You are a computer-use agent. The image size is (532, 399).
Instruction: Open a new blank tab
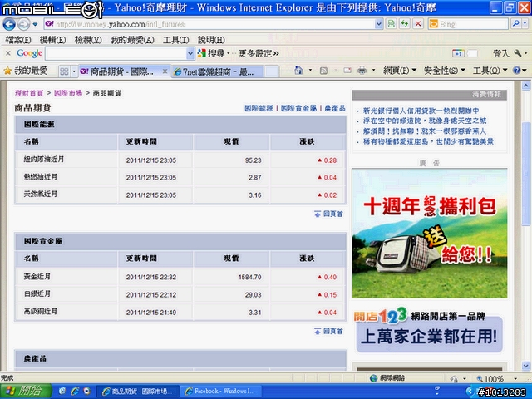tap(272, 71)
